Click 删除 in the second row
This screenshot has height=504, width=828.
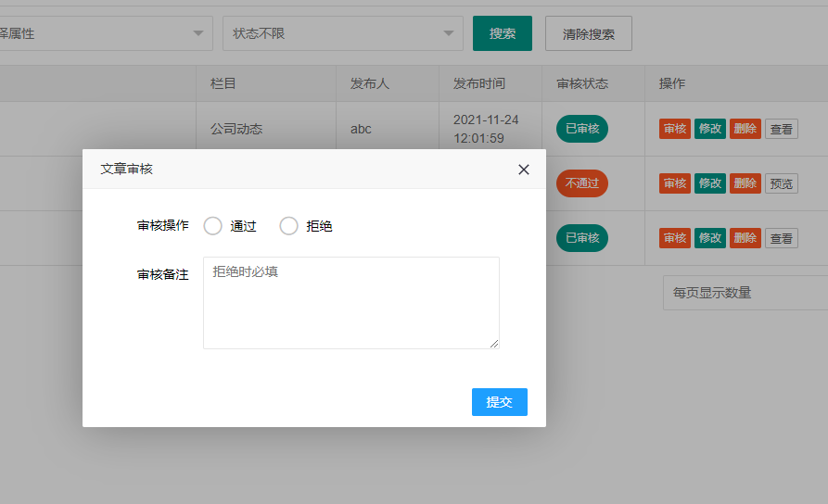(x=745, y=183)
